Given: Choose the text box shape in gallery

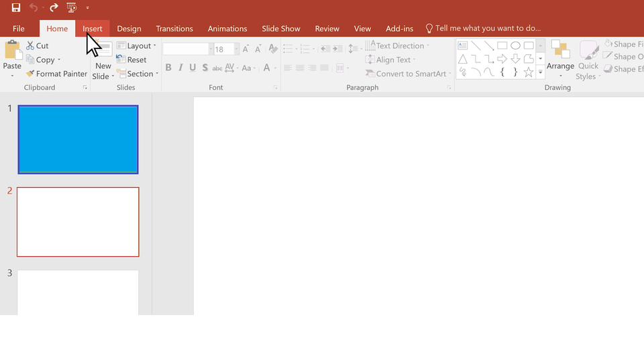Looking at the screenshot, I should pyautogui.click(x=463, y=46).
